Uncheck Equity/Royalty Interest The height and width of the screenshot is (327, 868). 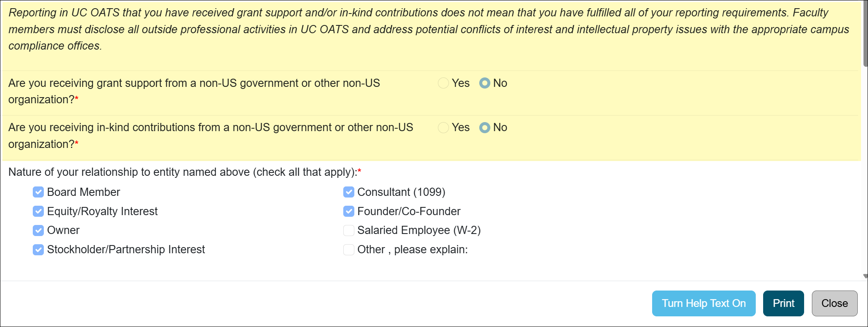38,211
